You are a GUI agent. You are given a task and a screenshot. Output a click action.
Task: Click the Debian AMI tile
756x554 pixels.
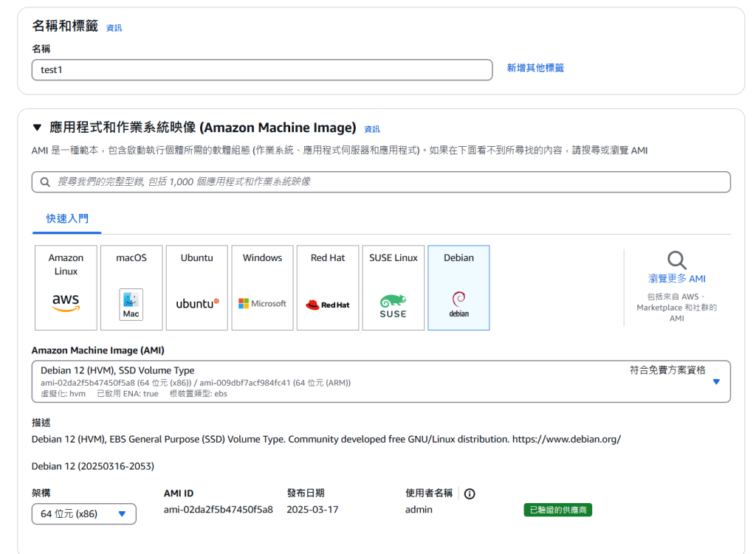(x=458, y=288)
